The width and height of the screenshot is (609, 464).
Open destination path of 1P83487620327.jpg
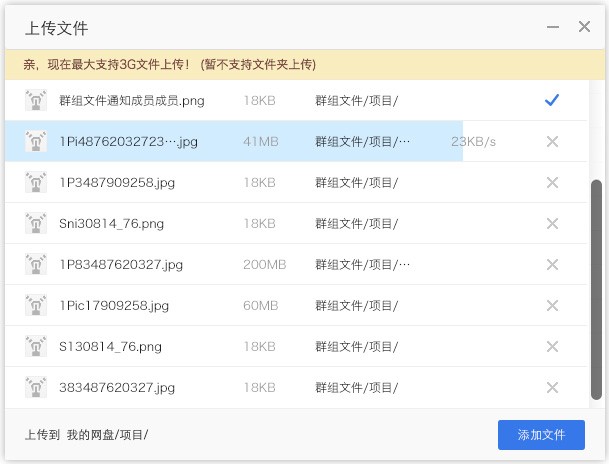362,265
